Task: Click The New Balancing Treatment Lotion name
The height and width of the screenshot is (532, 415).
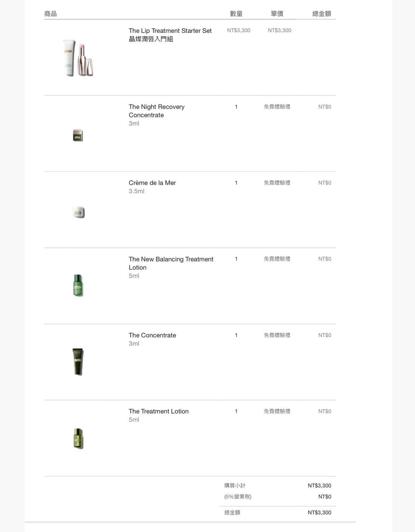Action: tap(171, 263)
